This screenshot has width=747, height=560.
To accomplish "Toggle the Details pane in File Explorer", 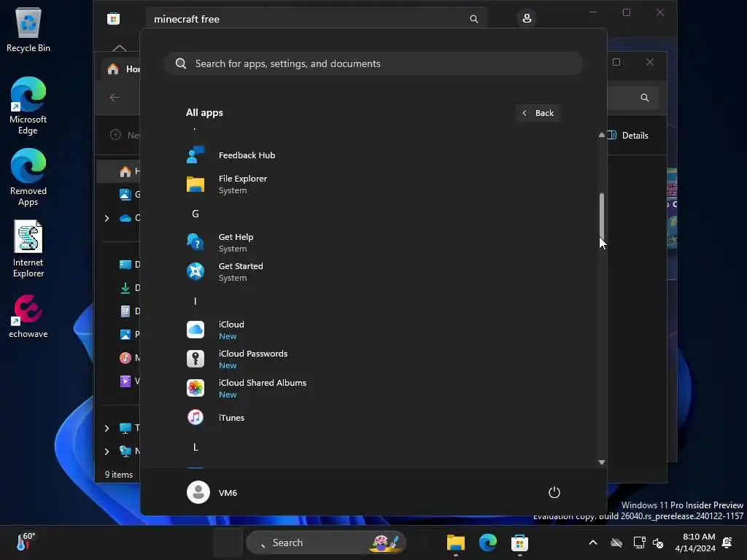I will tap(628, 135).
